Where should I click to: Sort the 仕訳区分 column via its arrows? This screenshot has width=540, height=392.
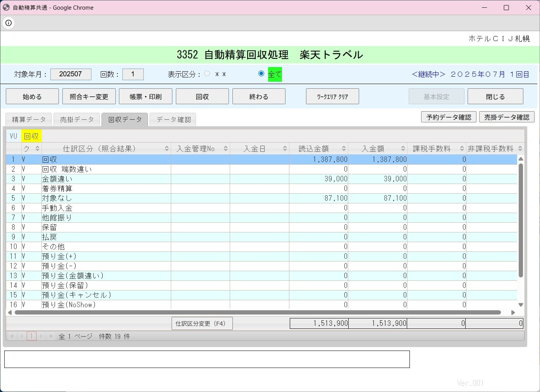(167, 148)
